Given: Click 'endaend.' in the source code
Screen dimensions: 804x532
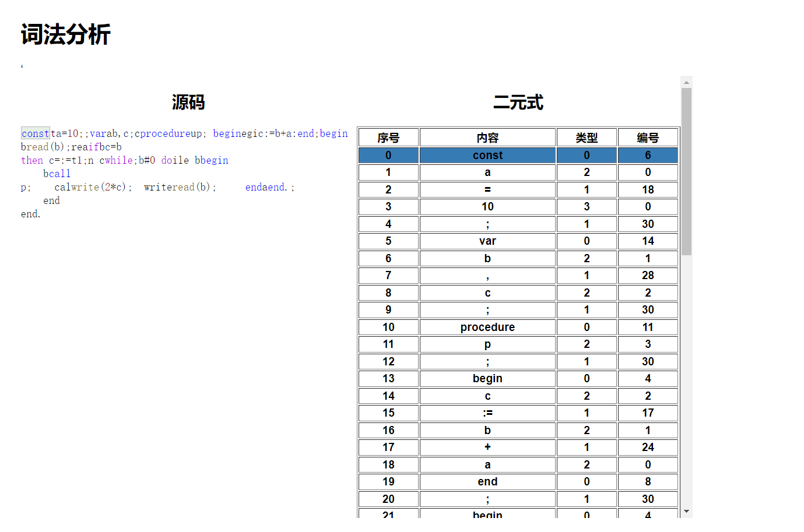Looking at the screenshot, I should click(267, 187).
